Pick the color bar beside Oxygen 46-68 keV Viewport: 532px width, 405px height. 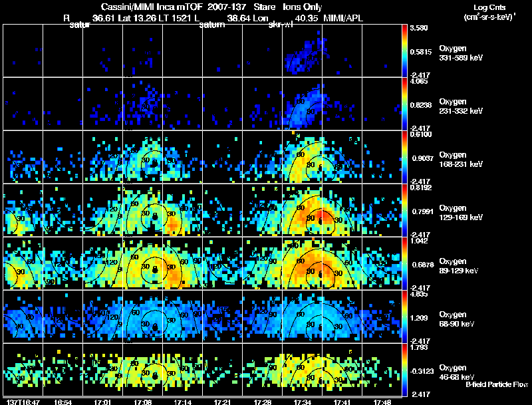[404, 370]
